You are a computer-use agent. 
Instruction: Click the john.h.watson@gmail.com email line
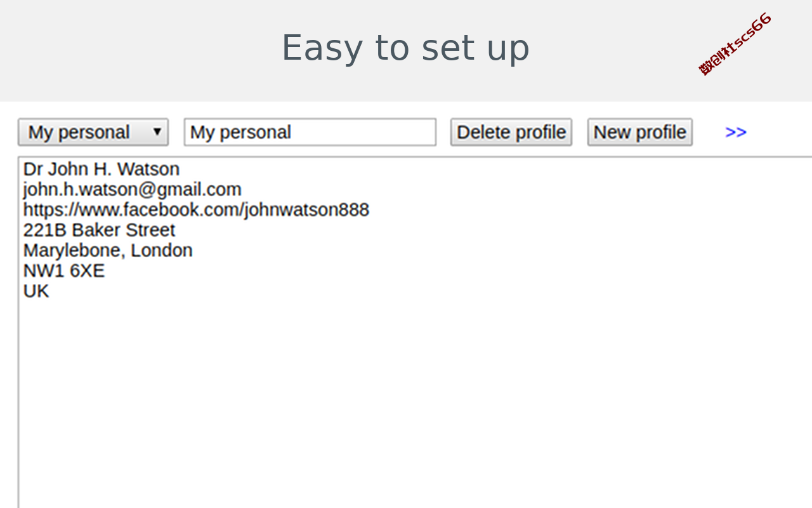click(x=133, y=189)
